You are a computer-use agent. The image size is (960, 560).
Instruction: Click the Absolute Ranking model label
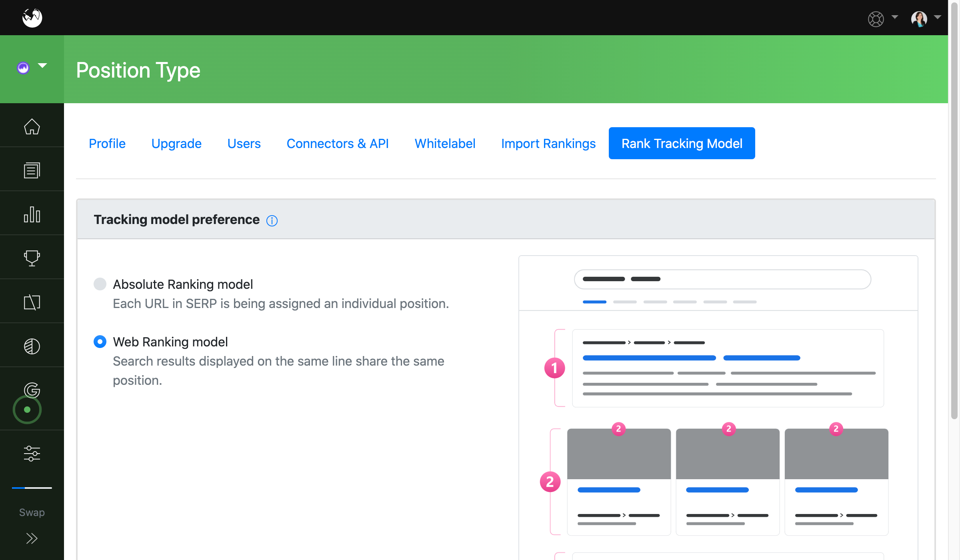[x=183, y=284]
